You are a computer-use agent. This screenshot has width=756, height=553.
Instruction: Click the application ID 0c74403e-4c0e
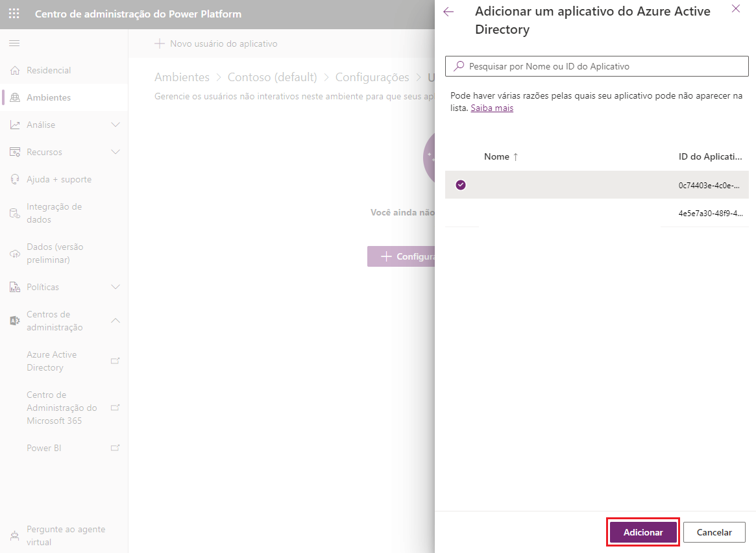tap(709, 185)
